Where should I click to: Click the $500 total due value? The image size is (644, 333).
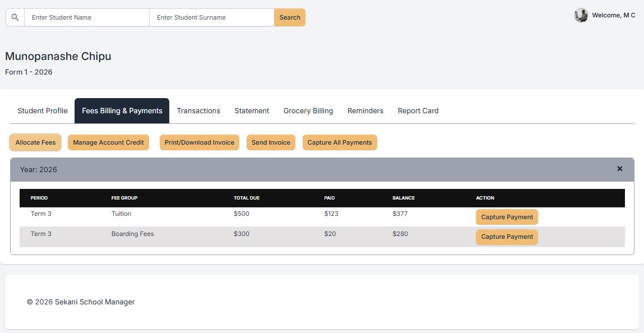242,214
